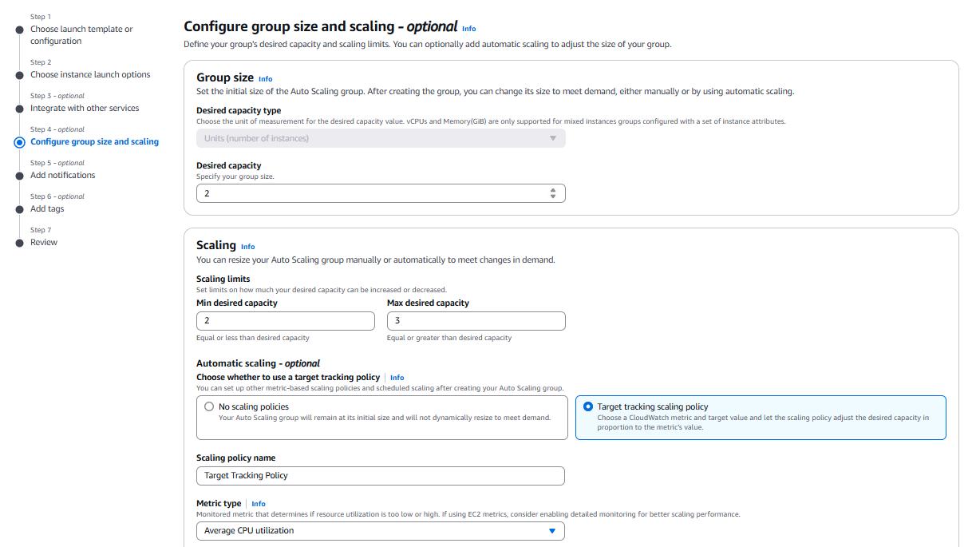The image size is (980, 547).
Task: Go to Add tags step
Action: (47, 208)
